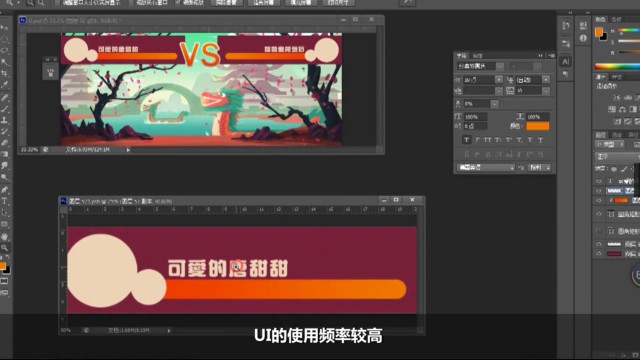The width and height of the screenshot is (640, 360).
Task: Click the 填充屏幕 button
Action: pos(301,2)
